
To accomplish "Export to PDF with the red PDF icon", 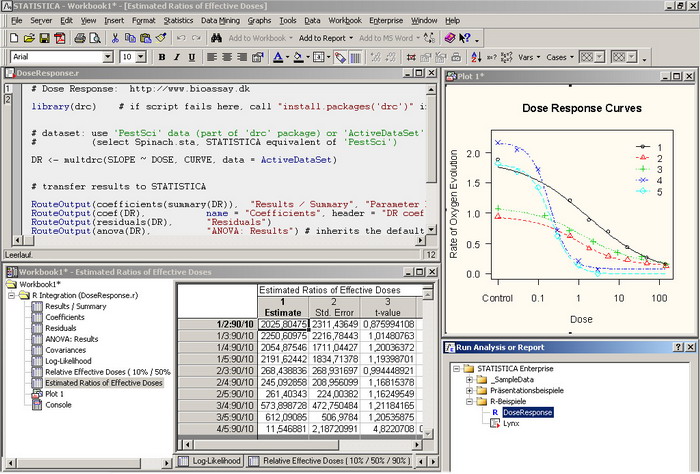I will point(59,38).
